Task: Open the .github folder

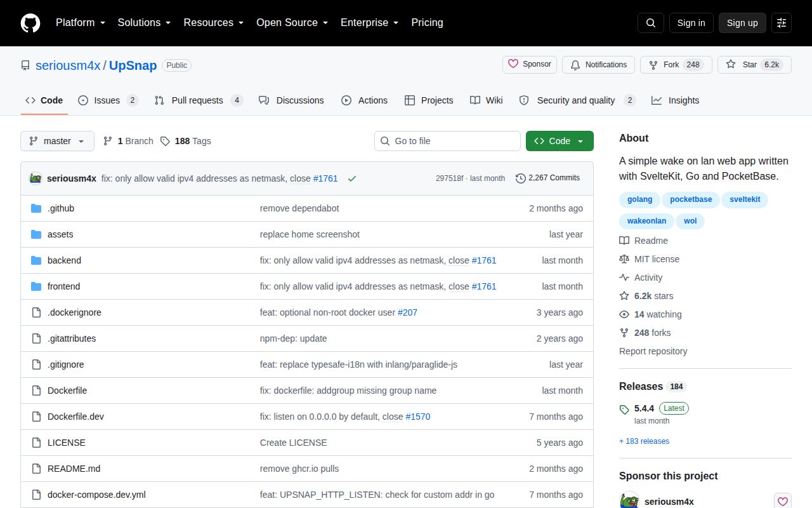Action: tap(61, 208)
